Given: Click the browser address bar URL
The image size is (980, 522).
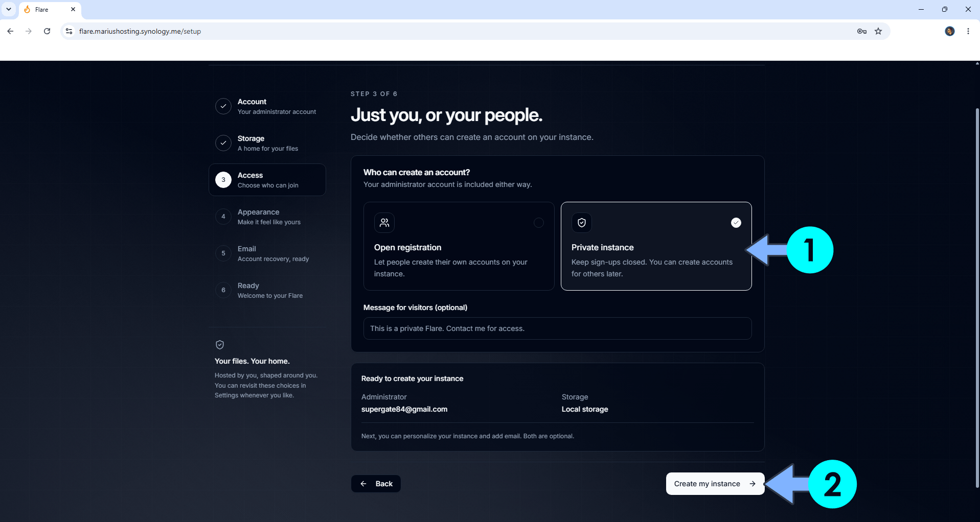Looking at the screenshot, I should point(140,31).
